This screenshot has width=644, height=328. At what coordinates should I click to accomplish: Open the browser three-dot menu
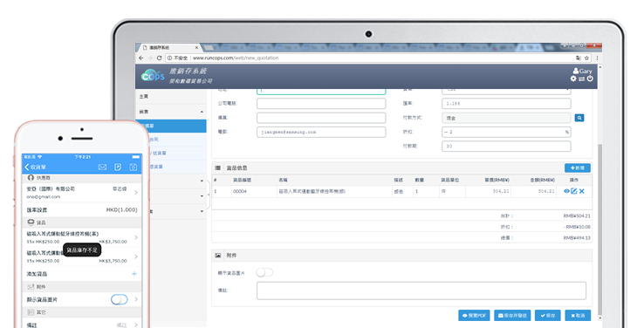[x=597, y=58]
